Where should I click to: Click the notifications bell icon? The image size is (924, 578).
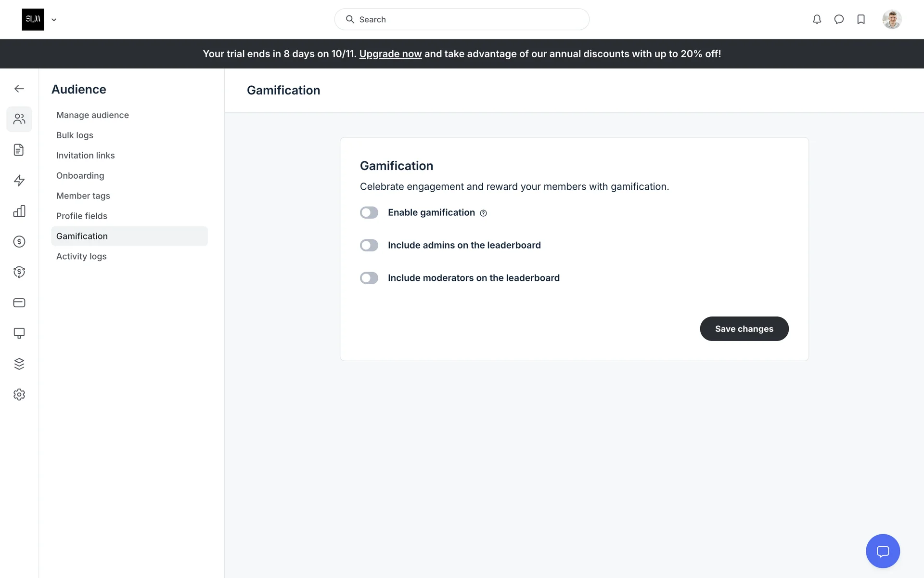817,19
